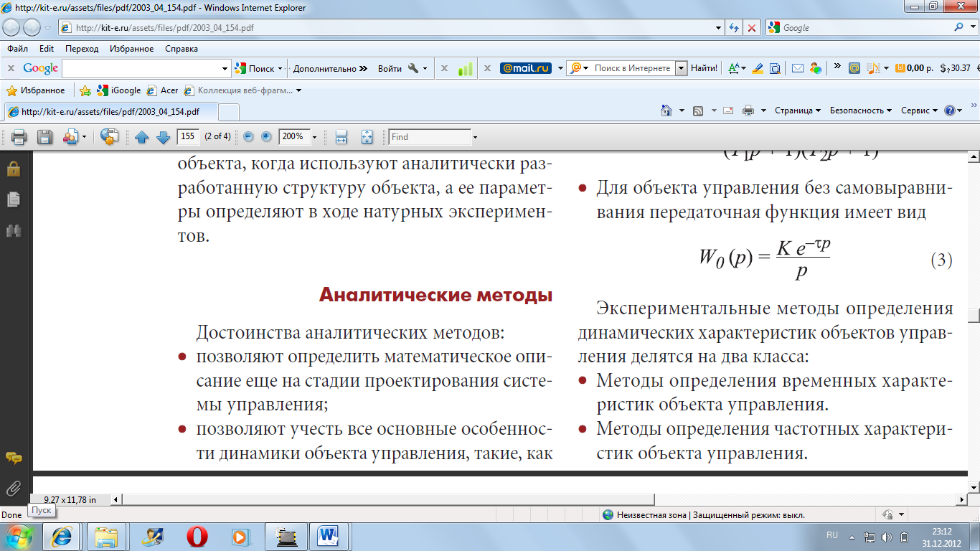Open the Edit menu
Viewport: 980px width, 551px height.
47,49
